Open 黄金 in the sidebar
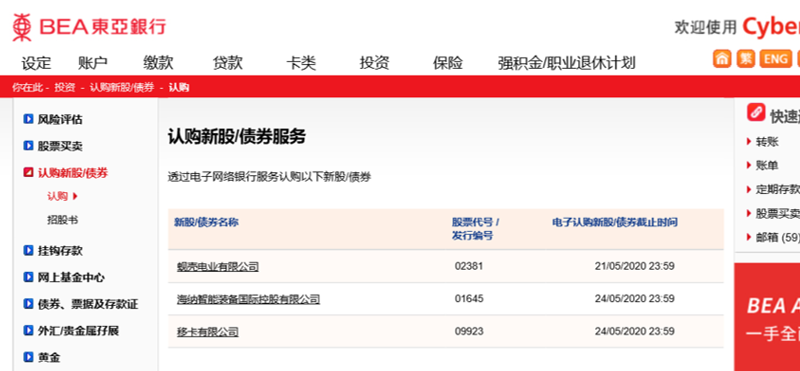 [x=49, y=357]
